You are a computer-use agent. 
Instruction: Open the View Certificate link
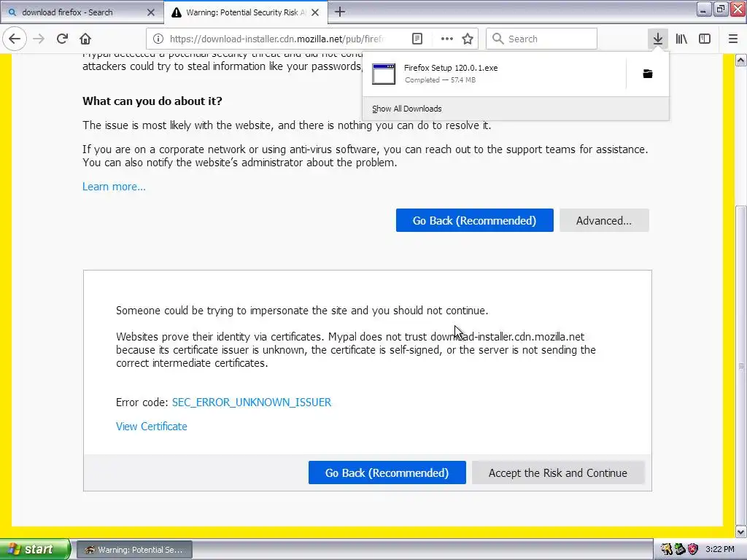point(152,427)
